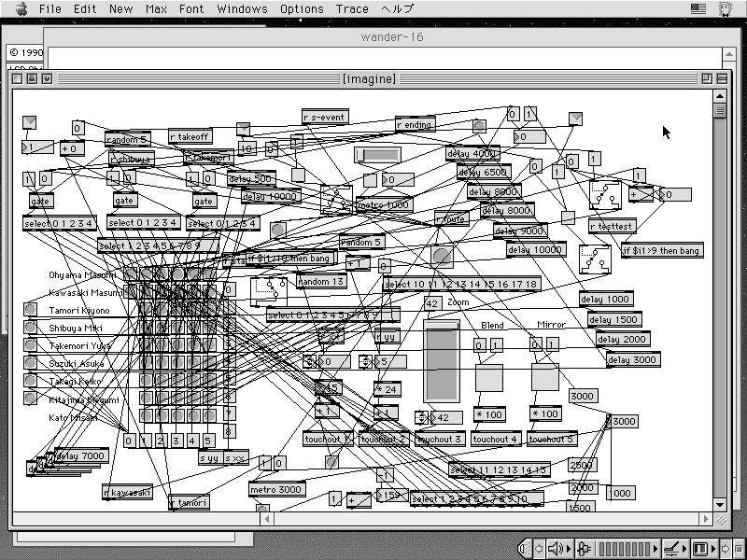Open the Max menu
747x560 pixels.
(156, 8)
